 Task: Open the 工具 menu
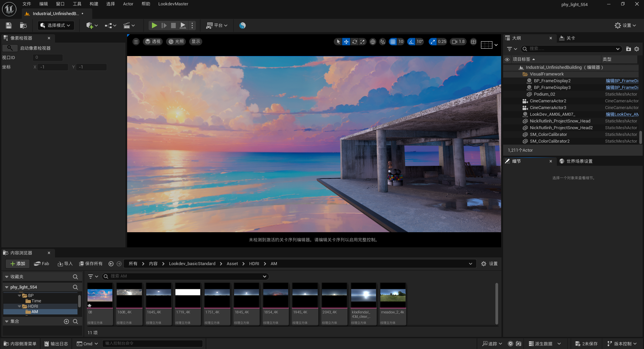(x=77, y=4)
